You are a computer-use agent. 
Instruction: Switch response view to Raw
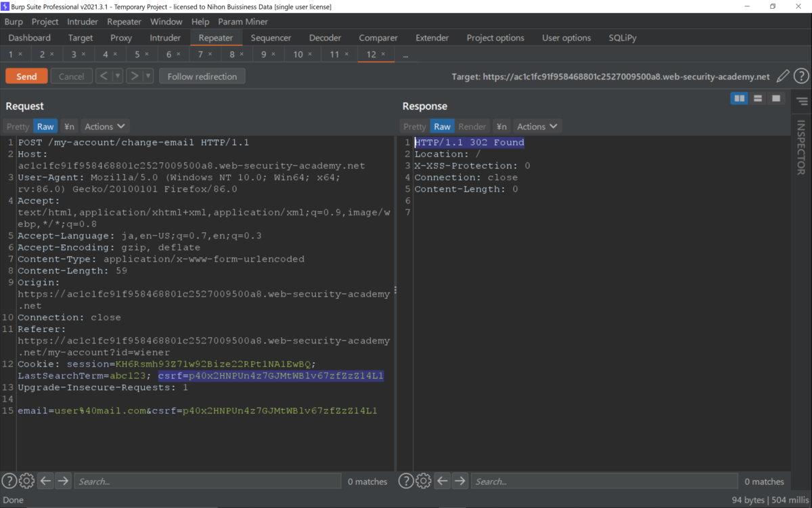tap(442, 127)
